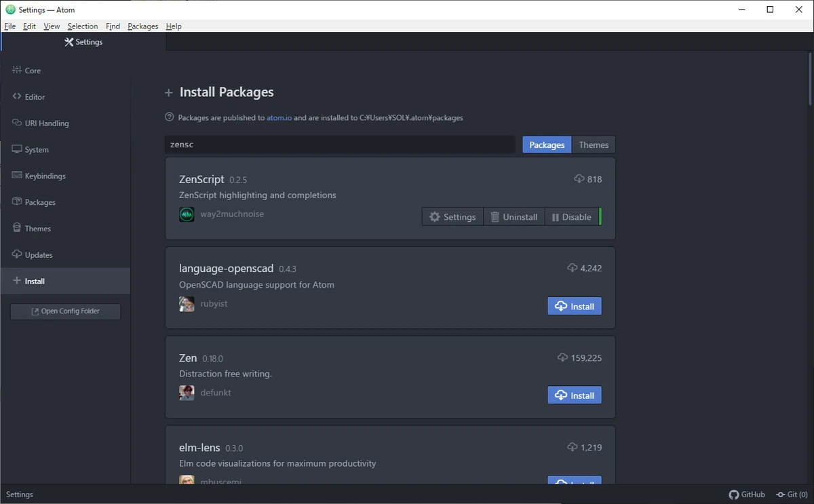Image resolution: width=814 pixels, height=504 pixels.
Task: Follow the atom.io link
Action: 279,117
